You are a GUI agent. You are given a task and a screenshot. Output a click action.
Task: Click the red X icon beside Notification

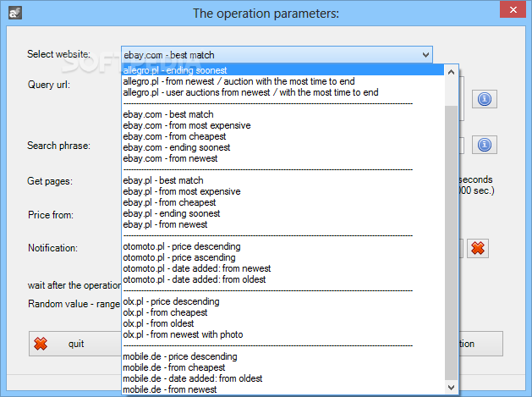478,248
